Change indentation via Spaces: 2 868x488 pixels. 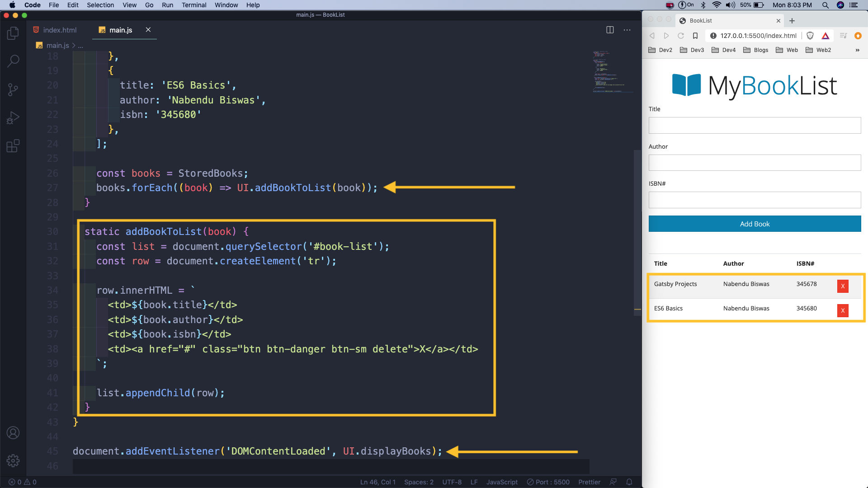coord(419,482)
